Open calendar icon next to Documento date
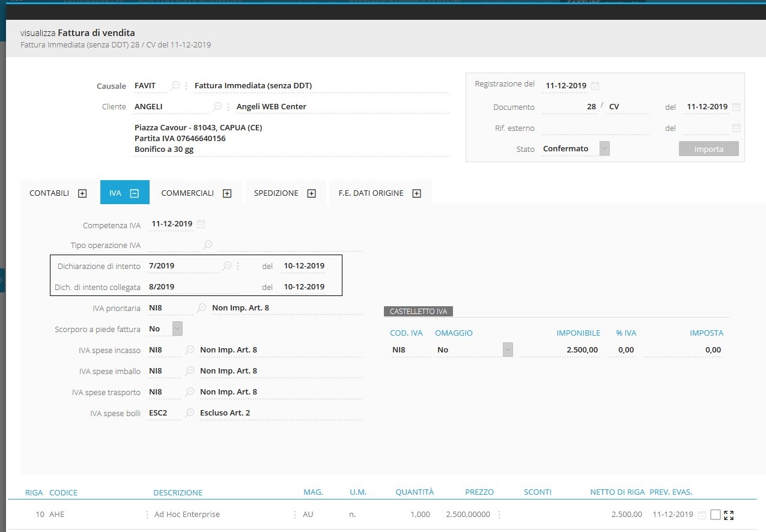 (x=736, y=107)
